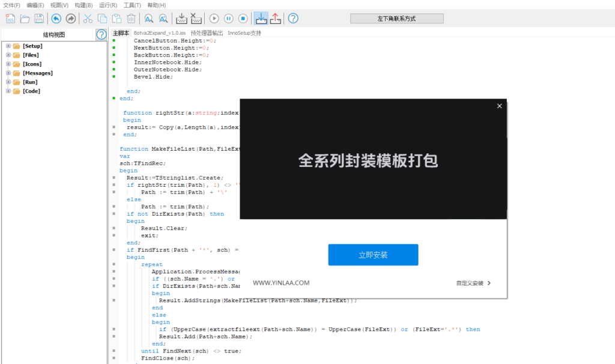This screenshot has width=615, height=364.
Task: Open help via the question mark icon
Action: point(292,18)
